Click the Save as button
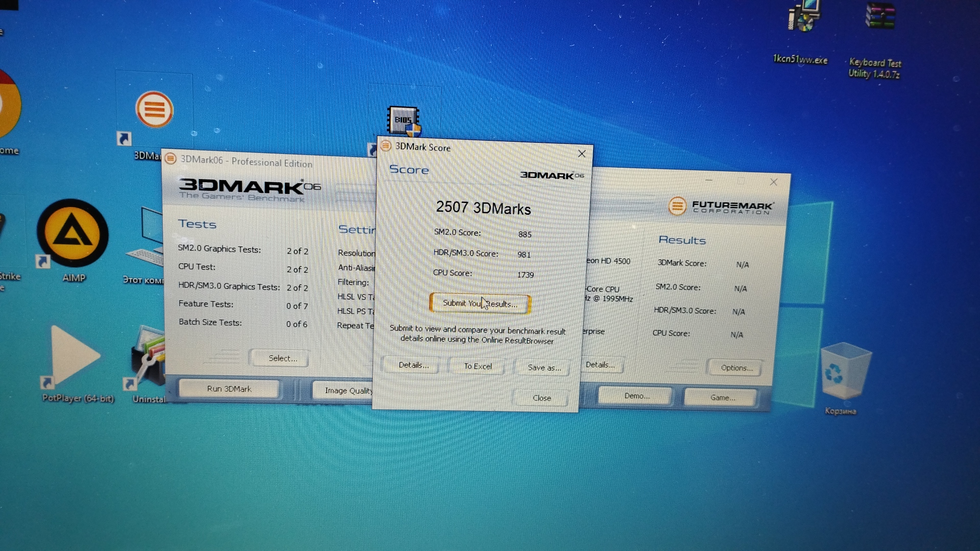This screenshot has width=980, height=551. pos(543,367)
